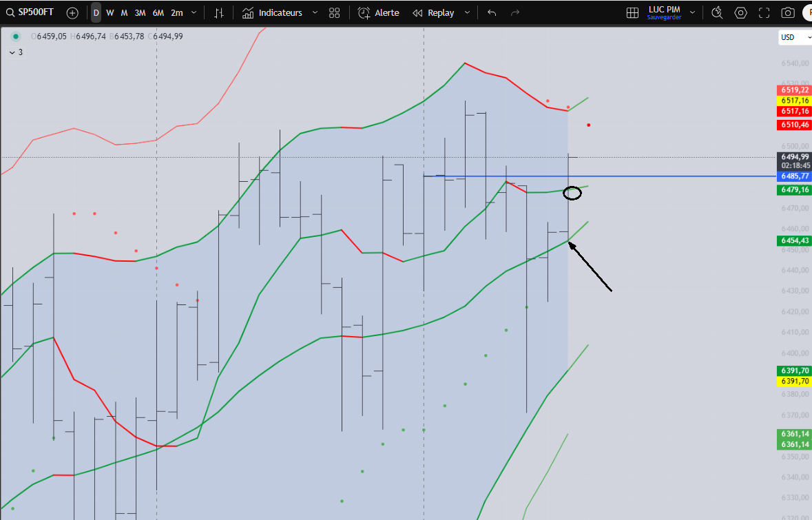
Task: Click the compare or add symbol plus icon
Action: (x=72, y=13)
